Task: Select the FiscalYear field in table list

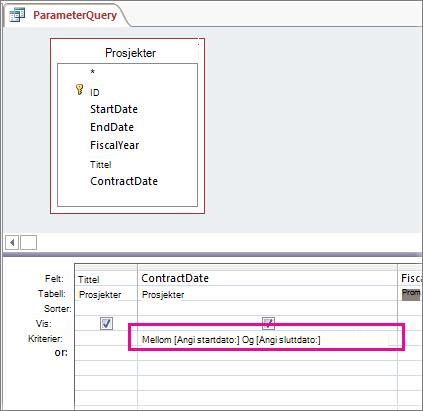Action: [115, 145]
